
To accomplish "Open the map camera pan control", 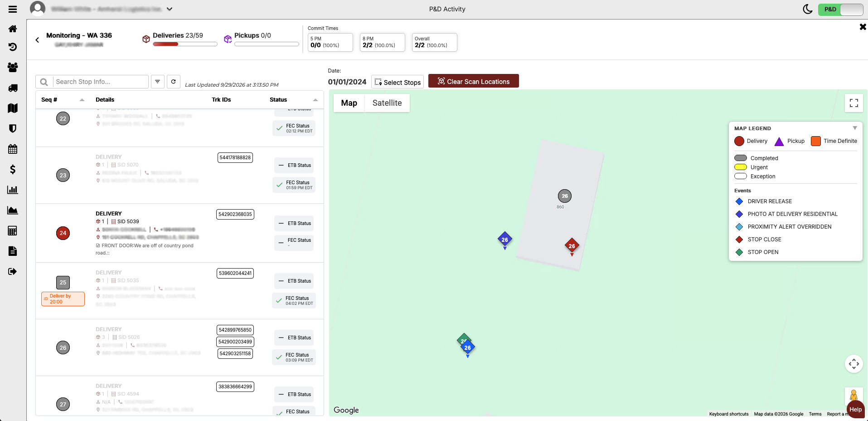I will pos(854,364).
